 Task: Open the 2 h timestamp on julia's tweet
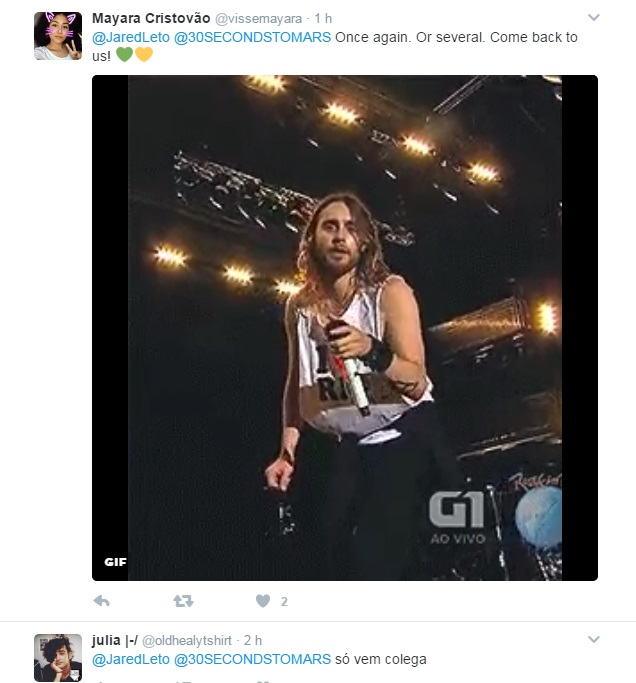click(253, 641)
